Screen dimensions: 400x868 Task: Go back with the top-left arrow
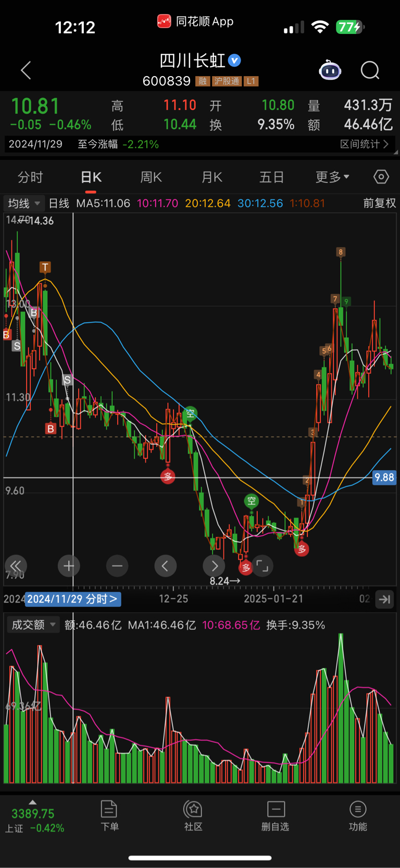point(26,70)
